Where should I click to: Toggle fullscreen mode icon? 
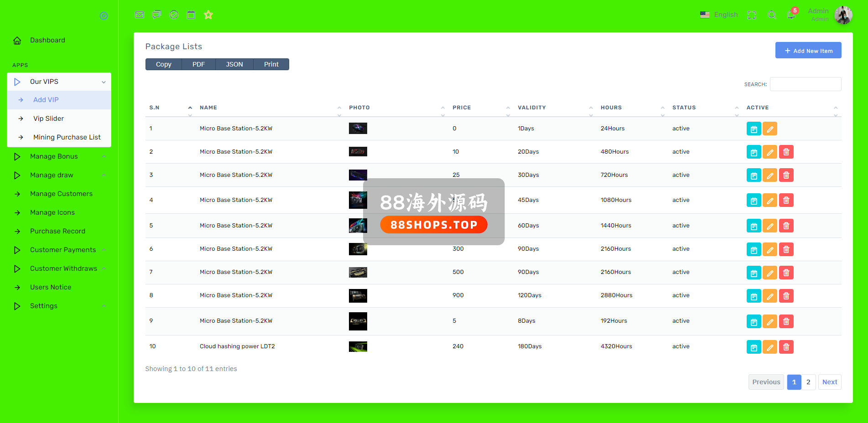(x=752, y=15)
